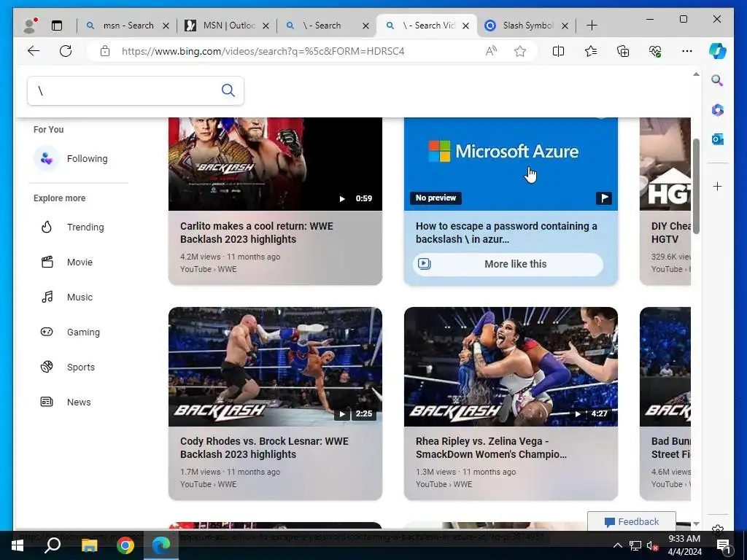Open Settings and more ellipsis menu
This screenshot has width=747, height=560.
(x=687, y=51)
